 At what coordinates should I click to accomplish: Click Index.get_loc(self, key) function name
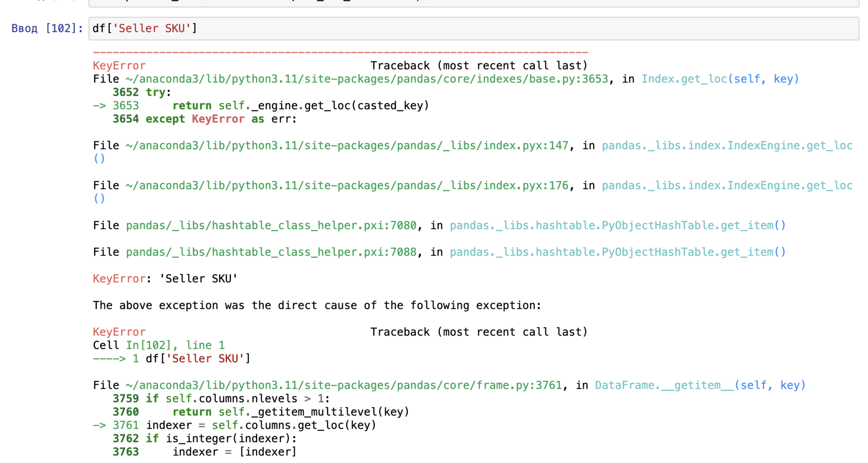(720, 79)
